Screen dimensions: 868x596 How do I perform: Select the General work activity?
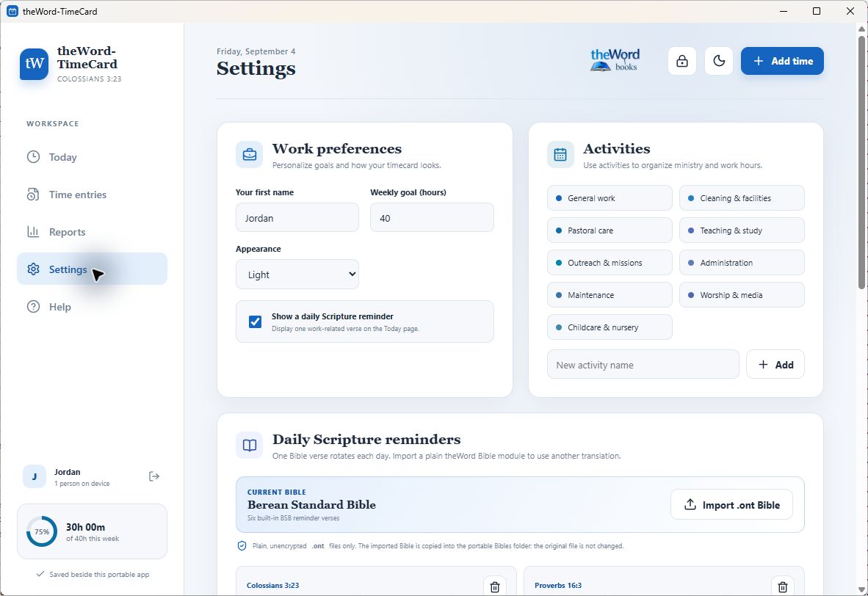click(610, 198)
